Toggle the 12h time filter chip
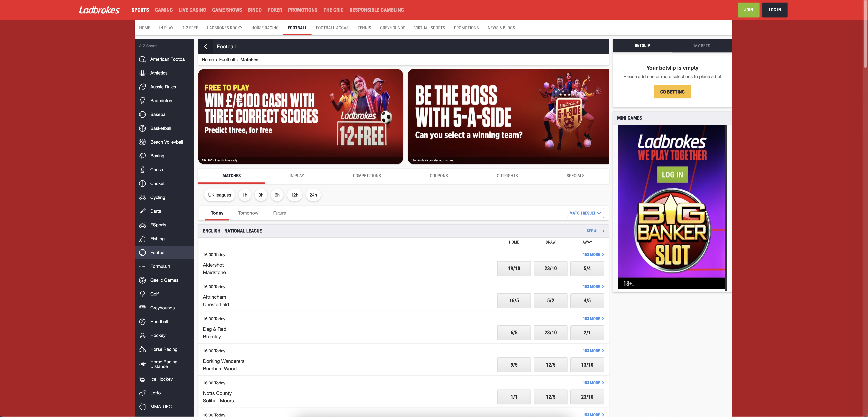 (295, 195)
